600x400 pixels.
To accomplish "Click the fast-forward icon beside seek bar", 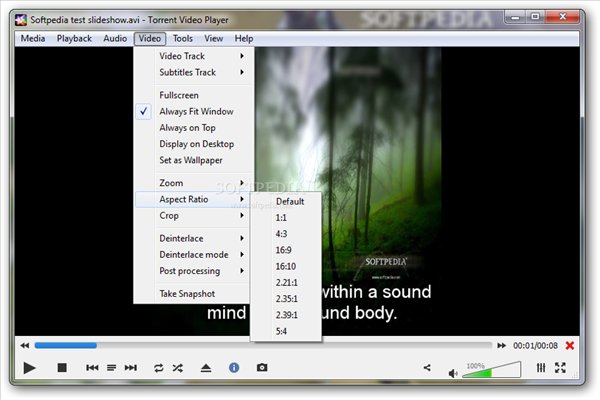I will tap(501, 346).
